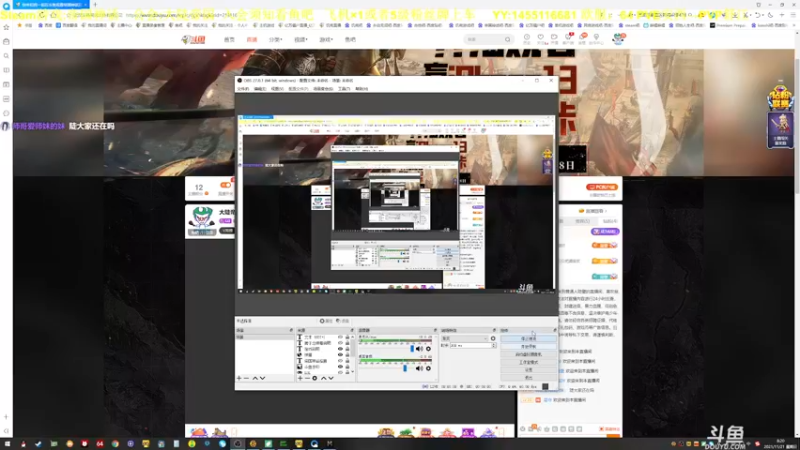800x450 pixels.
Task: Open OBS 视图 menu
Action: 277,89
